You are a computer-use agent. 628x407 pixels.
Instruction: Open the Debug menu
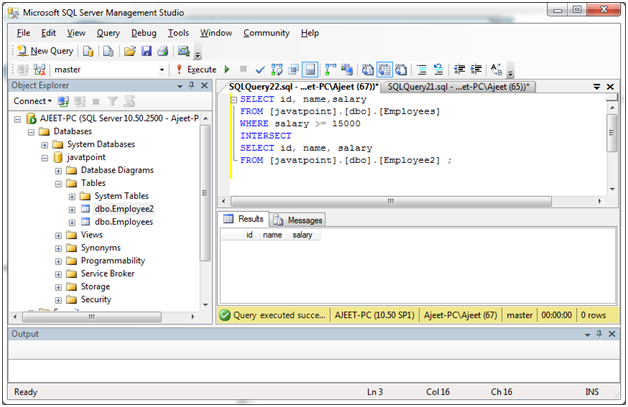(x=144, y=33)
